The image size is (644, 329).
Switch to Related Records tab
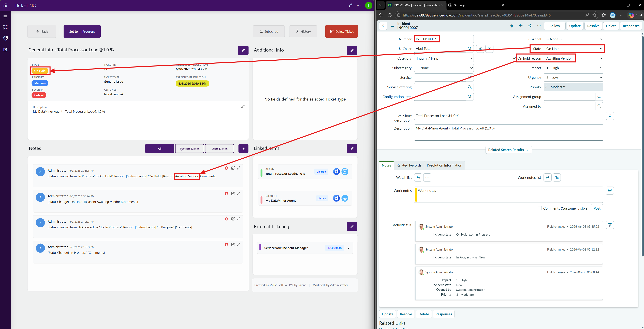[409, 165]
